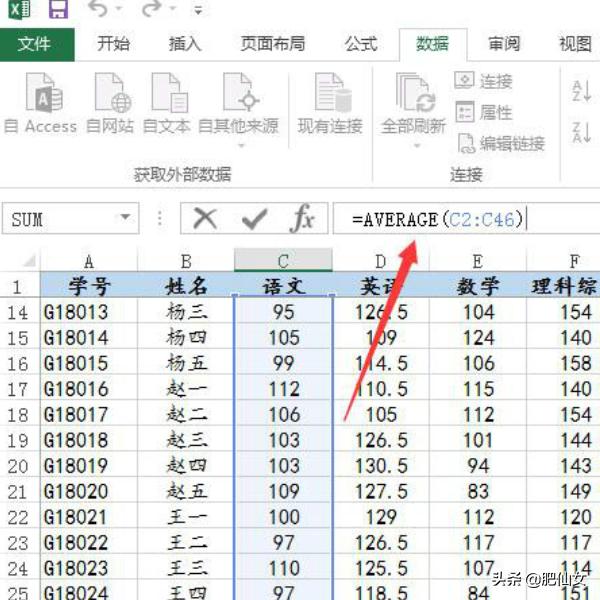The image size is (600, 600).
Task: Click the Redo arrow icon
Action: pos(152,8)
